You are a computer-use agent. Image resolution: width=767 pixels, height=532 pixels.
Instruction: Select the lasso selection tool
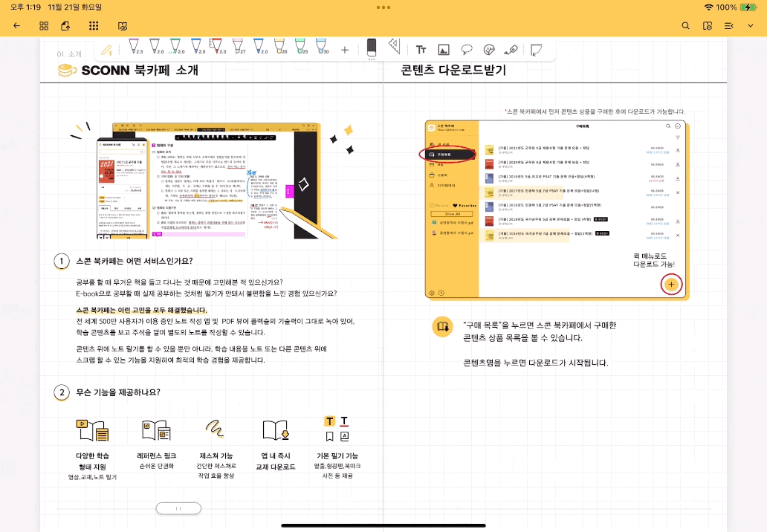click(467, 50)
